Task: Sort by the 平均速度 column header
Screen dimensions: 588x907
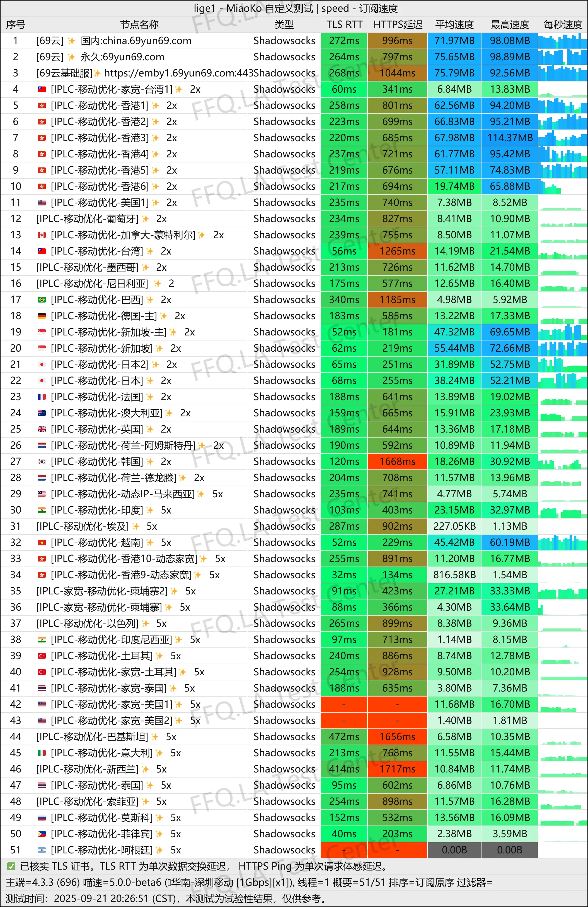Action: (x=454, y=25)
